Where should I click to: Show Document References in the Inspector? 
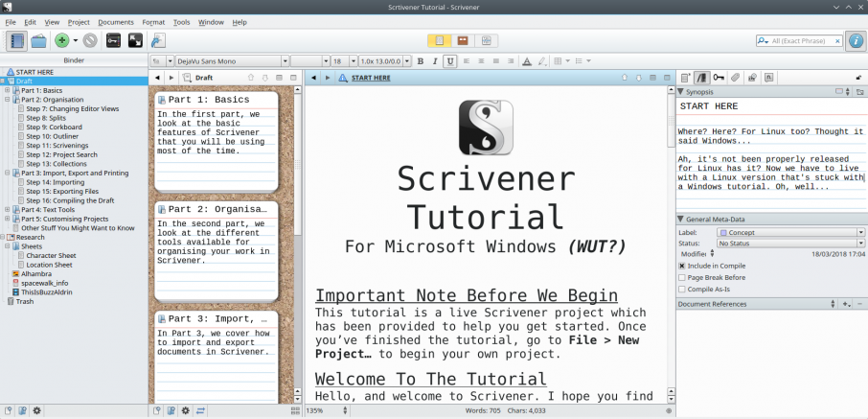point(702,78)
